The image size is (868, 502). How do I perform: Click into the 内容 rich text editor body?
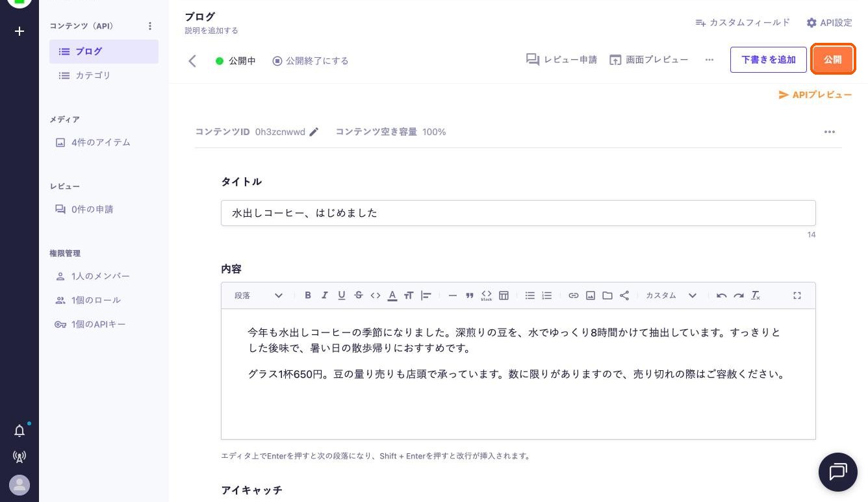point(518,374)
